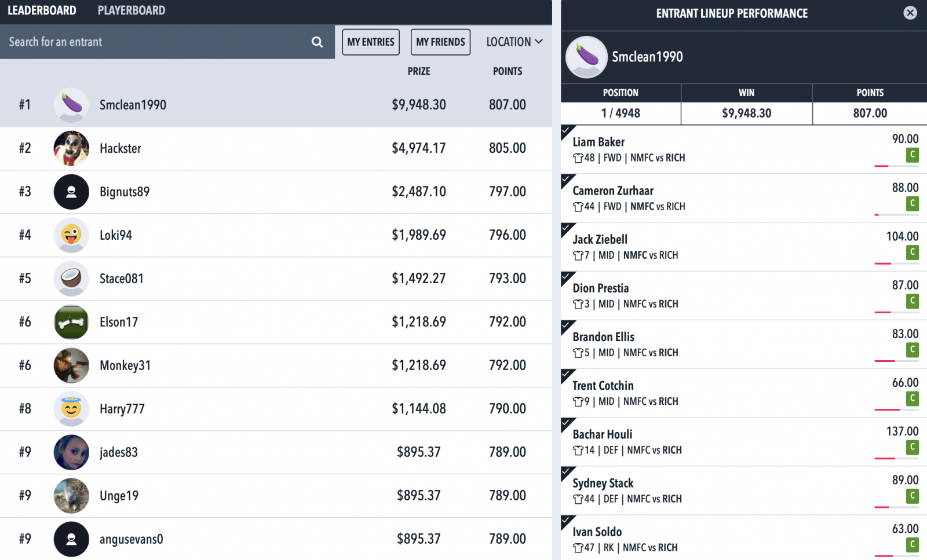This screenshot has height=560, width=927.
Task: Click the large eggplant avatar in lineup panel
Action: point(586,57)
